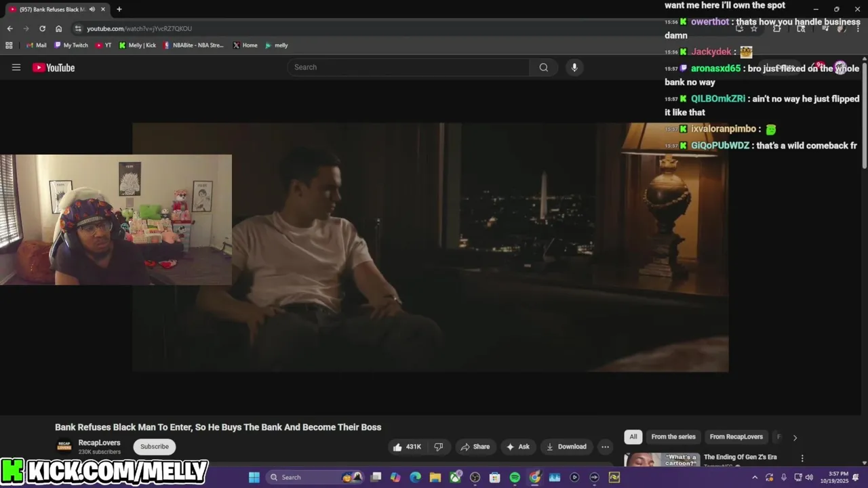Open the My Twitch bookmark

[71, 45]
